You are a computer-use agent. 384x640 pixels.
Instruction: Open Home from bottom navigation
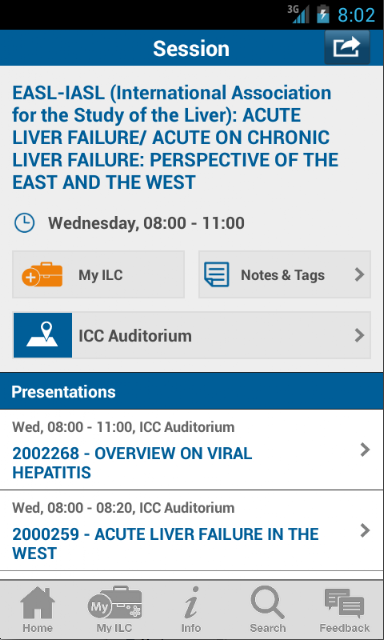(38, 610)
